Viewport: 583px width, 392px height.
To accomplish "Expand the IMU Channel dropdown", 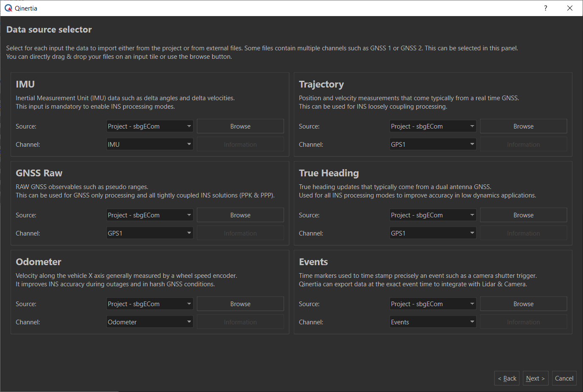I will 150,145.
